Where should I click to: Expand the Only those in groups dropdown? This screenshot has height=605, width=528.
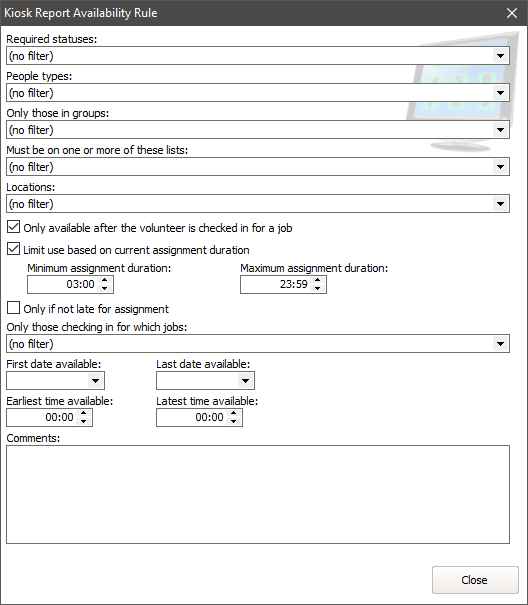(501, 130)
